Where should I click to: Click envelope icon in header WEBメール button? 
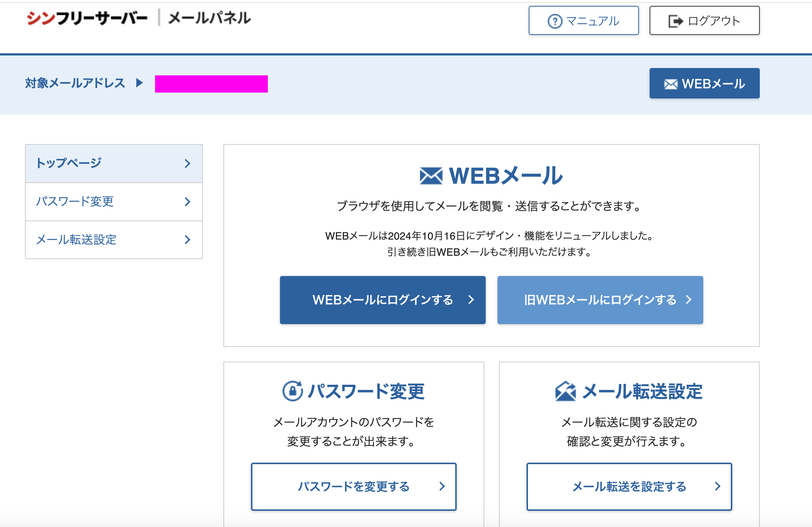671,84
